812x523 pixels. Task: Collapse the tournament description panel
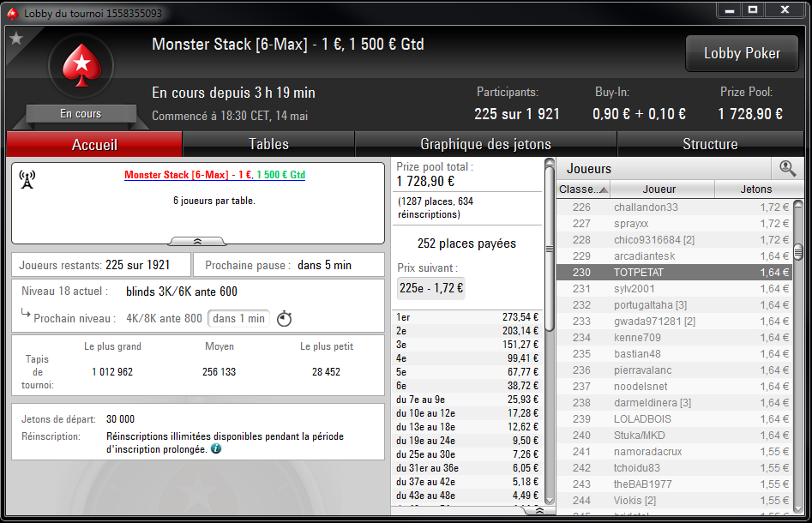(x=197, y=241)
